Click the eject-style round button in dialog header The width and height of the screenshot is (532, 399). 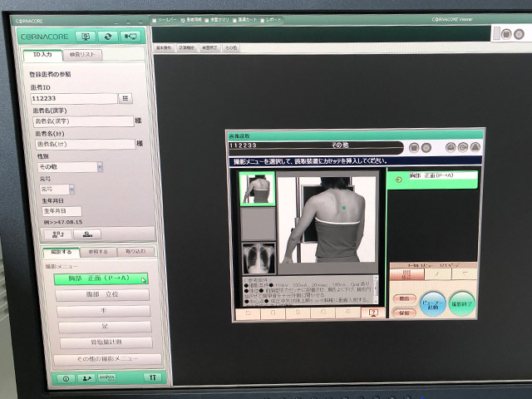(451, 147)
